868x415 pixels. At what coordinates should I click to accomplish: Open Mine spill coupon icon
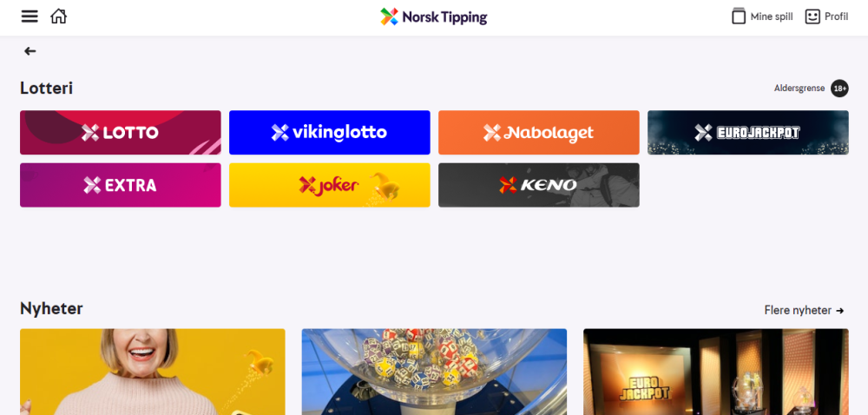point(739,16)
